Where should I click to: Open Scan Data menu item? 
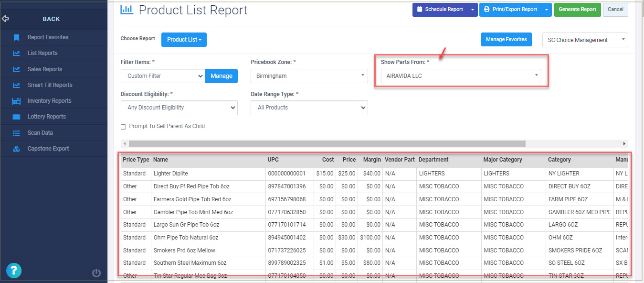(x=40, y=133)
